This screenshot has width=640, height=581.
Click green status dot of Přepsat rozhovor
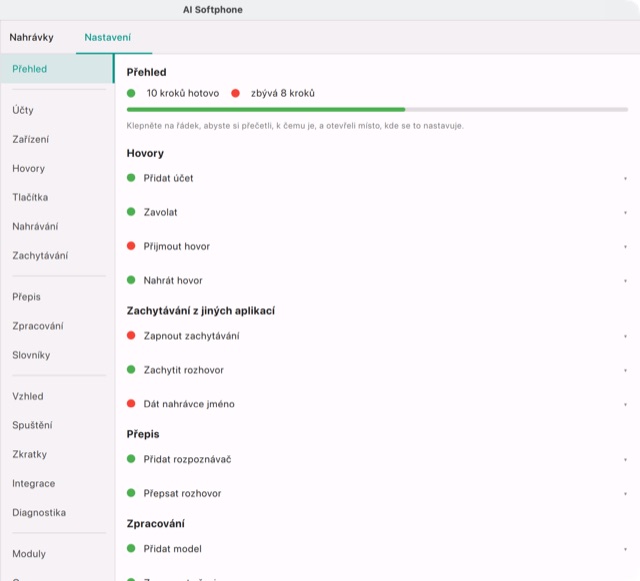click(131, 493)
